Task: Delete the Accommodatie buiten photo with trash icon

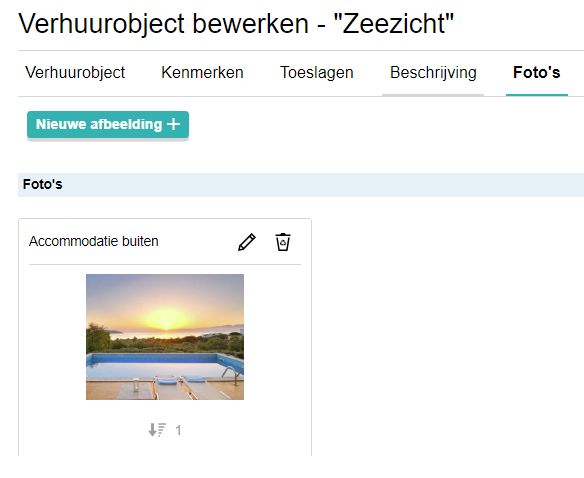Action: 283,242
